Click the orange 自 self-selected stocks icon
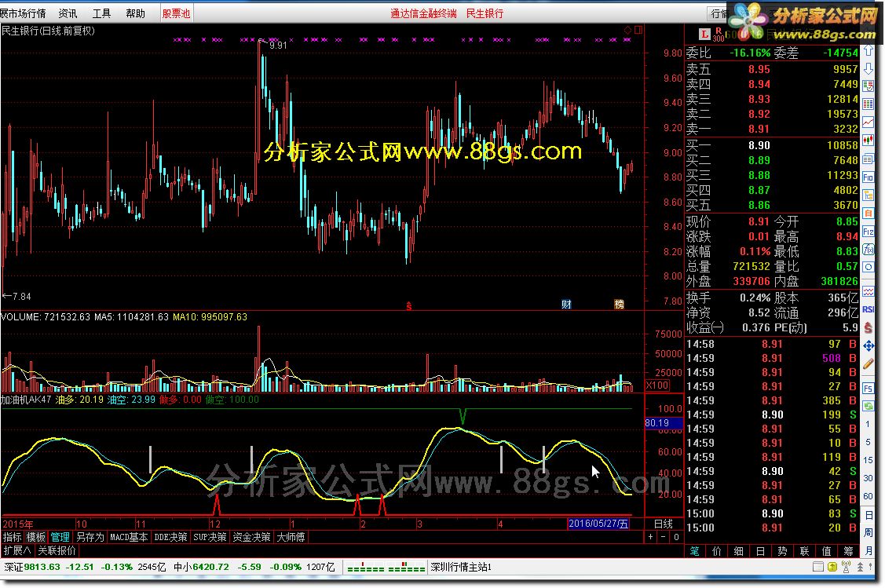Image resolution: width=885 pixels, height=588 pixels. point(868,214)
